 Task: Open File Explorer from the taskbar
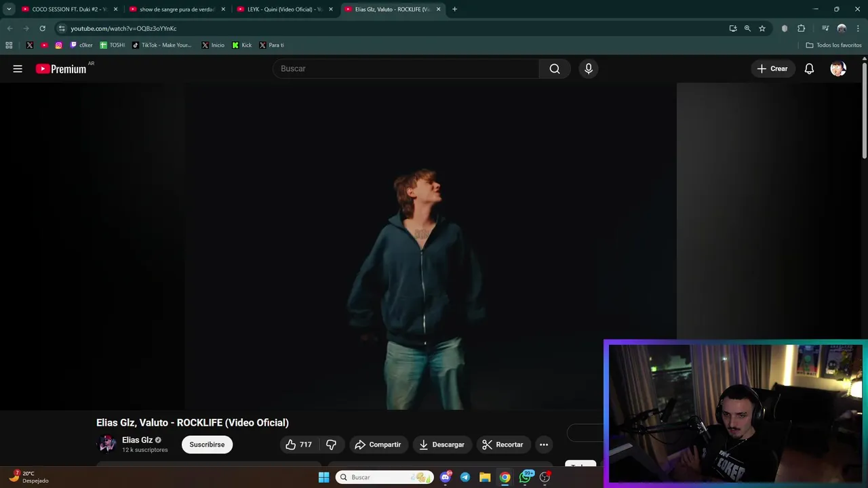tap(485, 477)
